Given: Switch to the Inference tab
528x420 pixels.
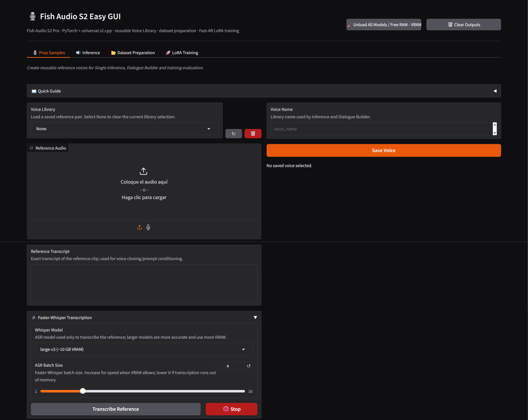Looking at the screenshot, I should coord(88,53).
